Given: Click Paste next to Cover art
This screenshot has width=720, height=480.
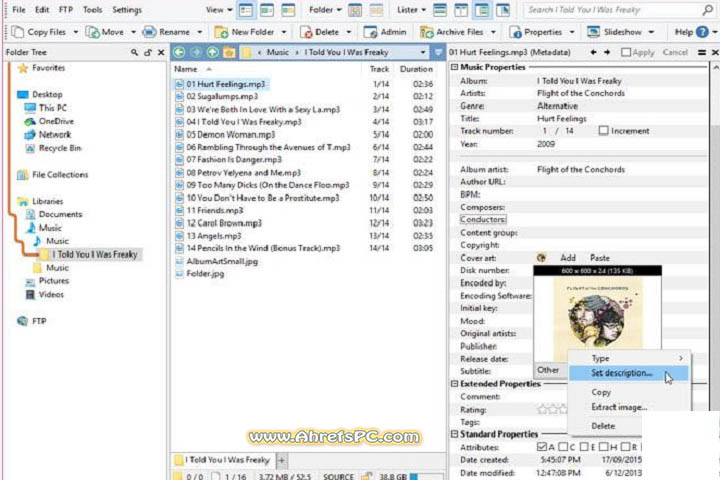Looking at the screenshot, I should 600,258.
